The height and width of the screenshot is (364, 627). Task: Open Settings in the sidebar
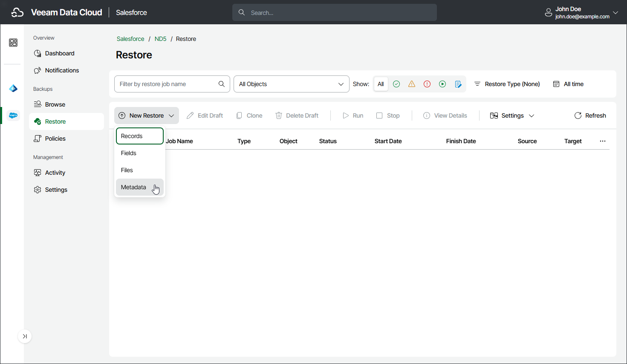pyautogui.click(x=66, y=190)
